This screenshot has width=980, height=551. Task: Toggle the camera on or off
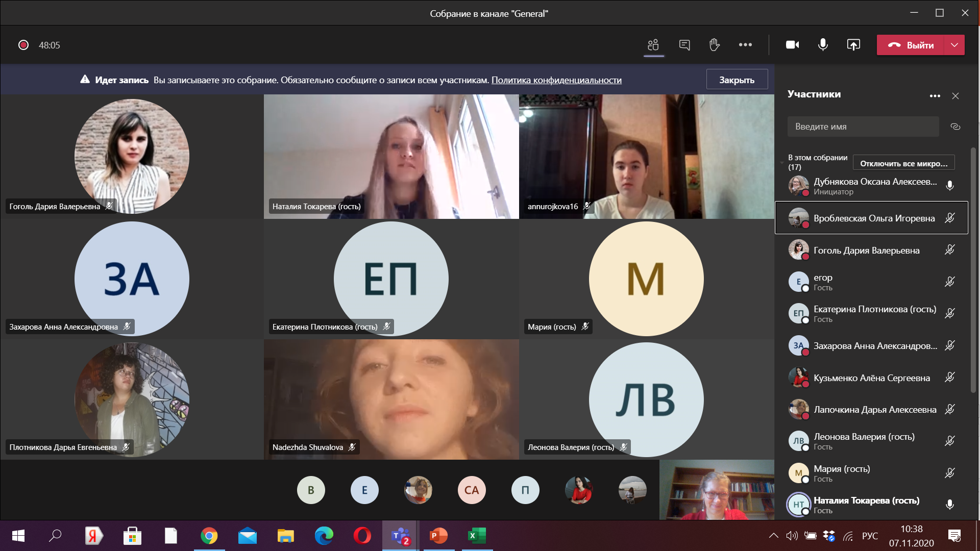(x=792, y=45)
